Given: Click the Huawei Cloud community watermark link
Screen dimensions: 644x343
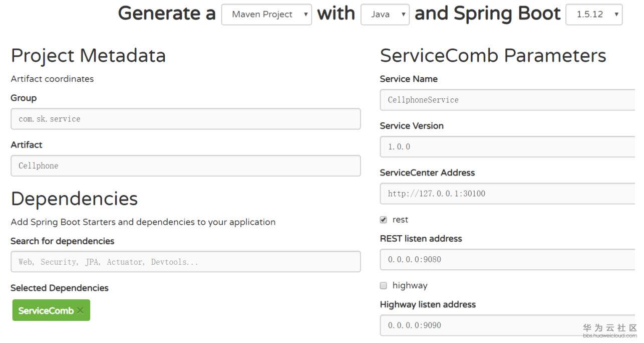Looking at the screenshot, I should [609, 331].
